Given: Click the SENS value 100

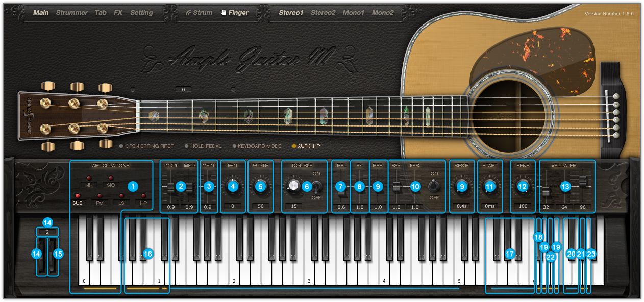Looking at the screenshot, I should pyautogui.click(x=523, y=206).
